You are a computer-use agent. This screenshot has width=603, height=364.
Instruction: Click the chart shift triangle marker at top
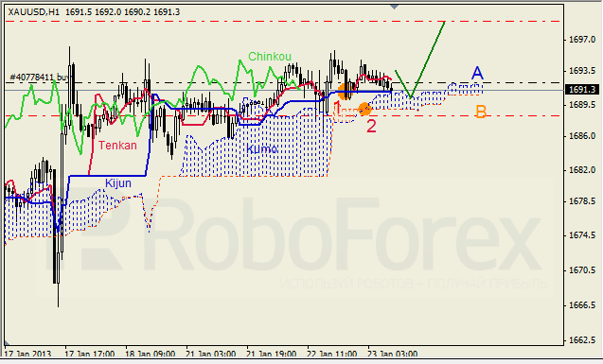[x=394, y=7]
